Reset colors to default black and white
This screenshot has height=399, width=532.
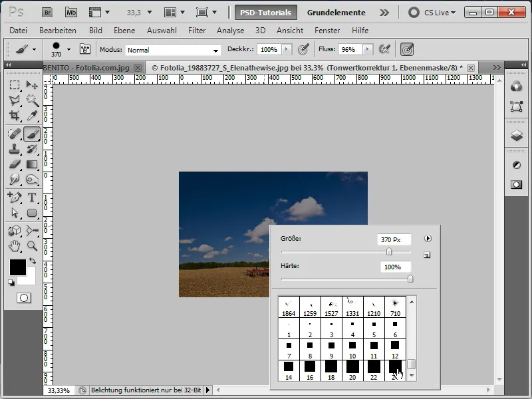pyautogui.click(x=11, y=283)
